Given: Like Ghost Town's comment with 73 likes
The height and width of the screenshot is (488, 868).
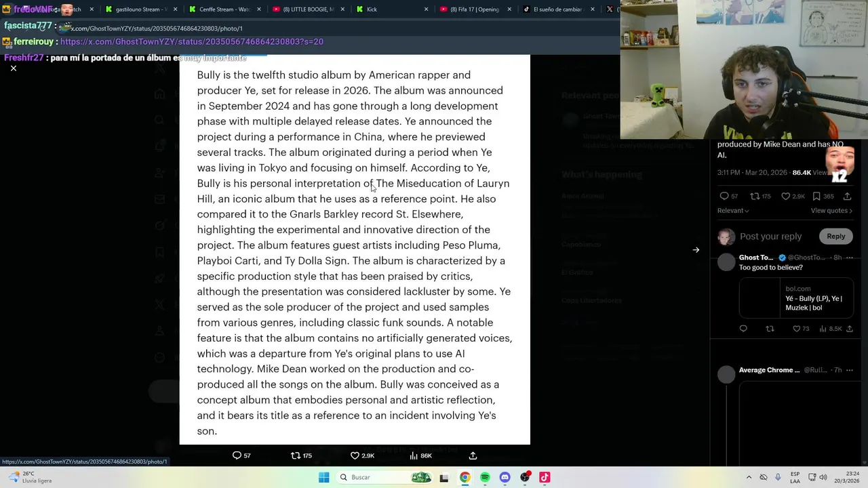Looking at the screenshot, I should [801, 329].
